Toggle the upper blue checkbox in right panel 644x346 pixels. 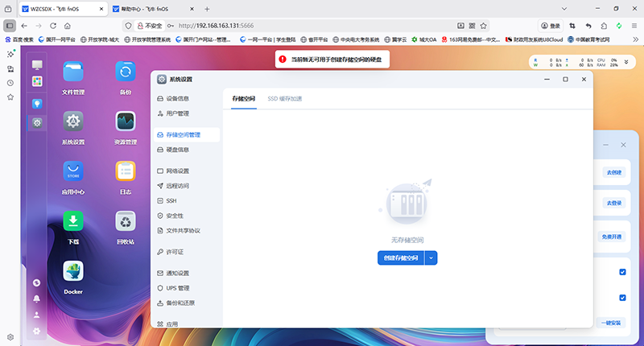622,272
